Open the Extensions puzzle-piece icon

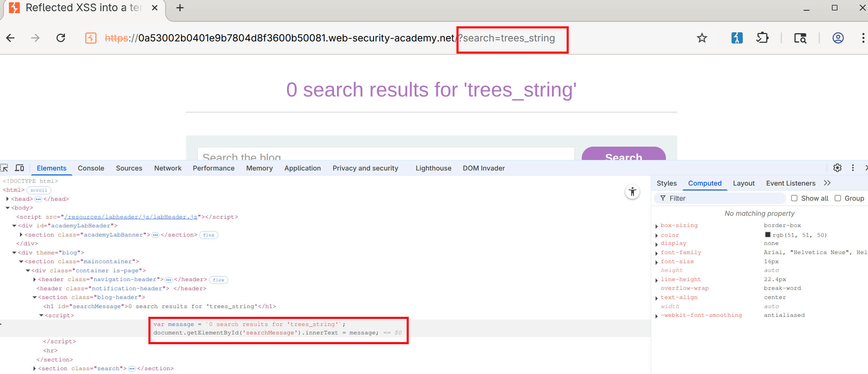click(x=762, y=38)
